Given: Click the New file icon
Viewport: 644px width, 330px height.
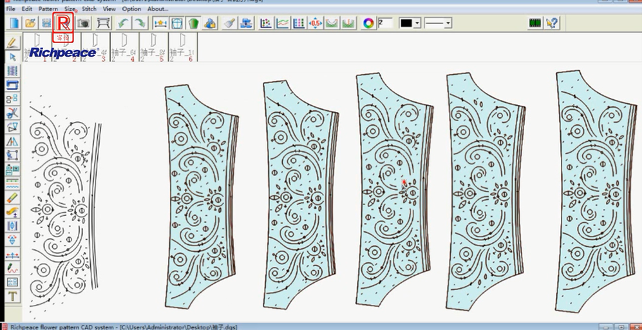Looking at the screenshot, I should (14, 23).
